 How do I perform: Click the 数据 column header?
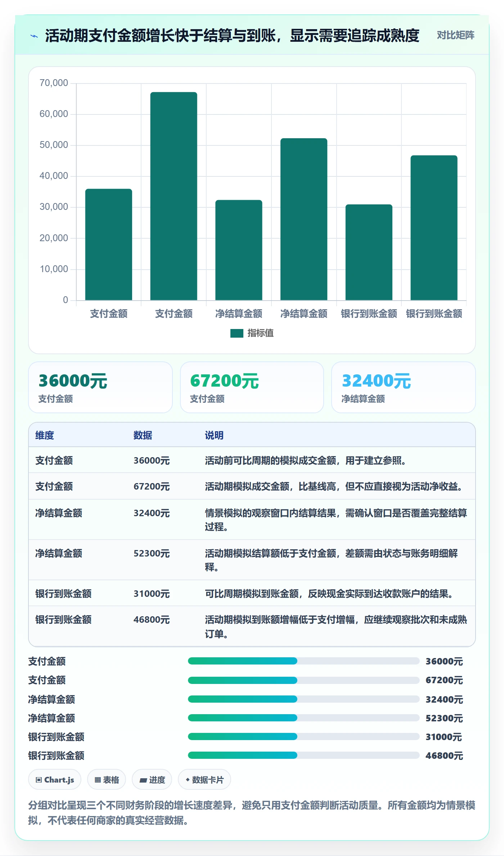click(143, 435)
